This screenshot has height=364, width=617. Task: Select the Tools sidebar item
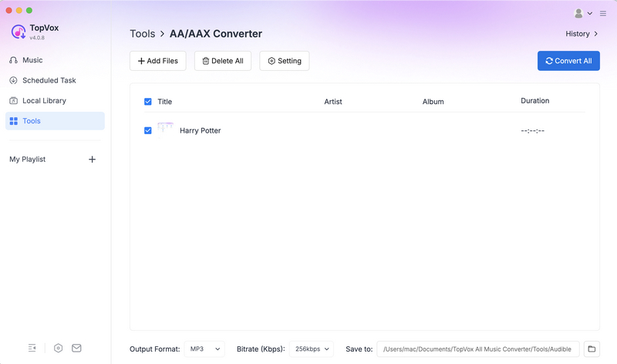55,121
